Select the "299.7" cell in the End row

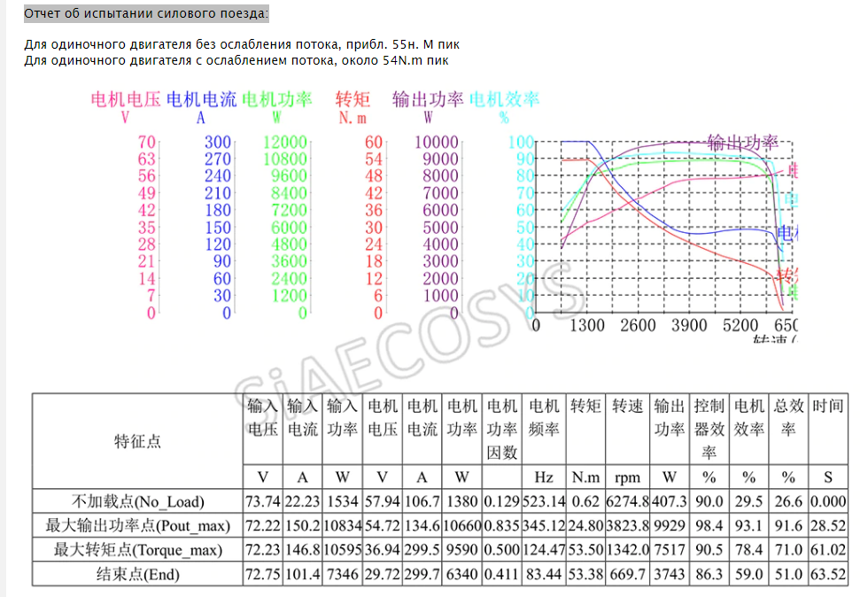(422, 574)
